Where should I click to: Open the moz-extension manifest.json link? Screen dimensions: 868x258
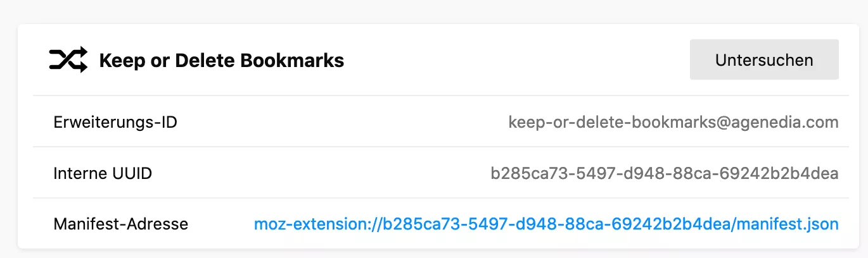click(x=546, y=224)
